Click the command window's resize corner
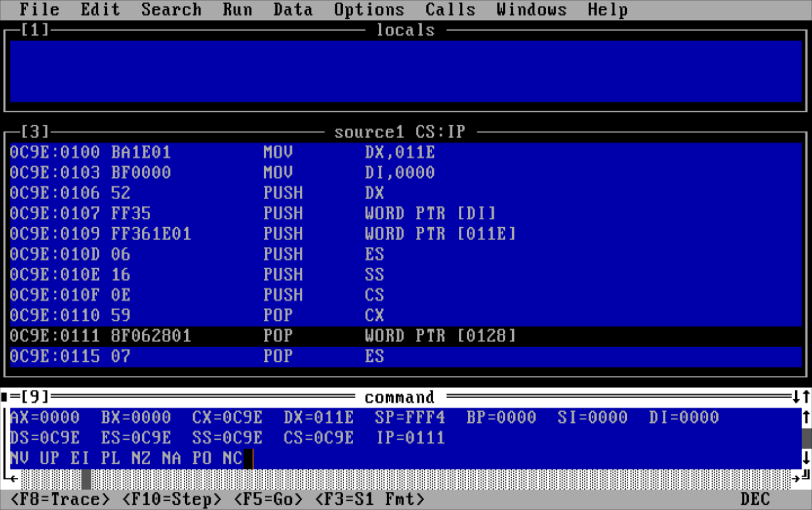 click(x=806, y=475)
